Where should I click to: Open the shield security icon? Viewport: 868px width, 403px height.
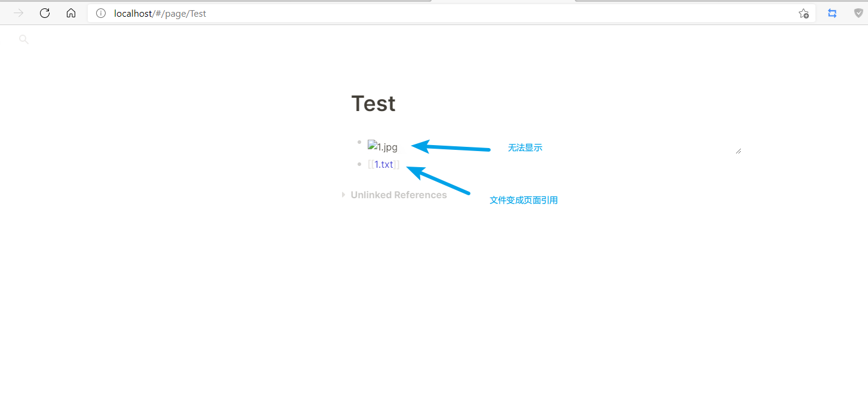[858, 13]
